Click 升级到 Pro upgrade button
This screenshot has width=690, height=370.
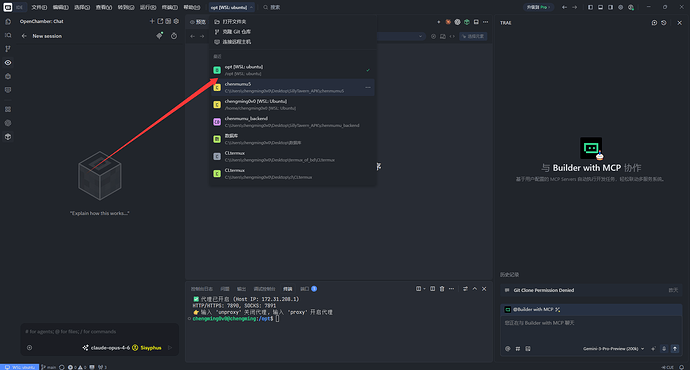539,7
